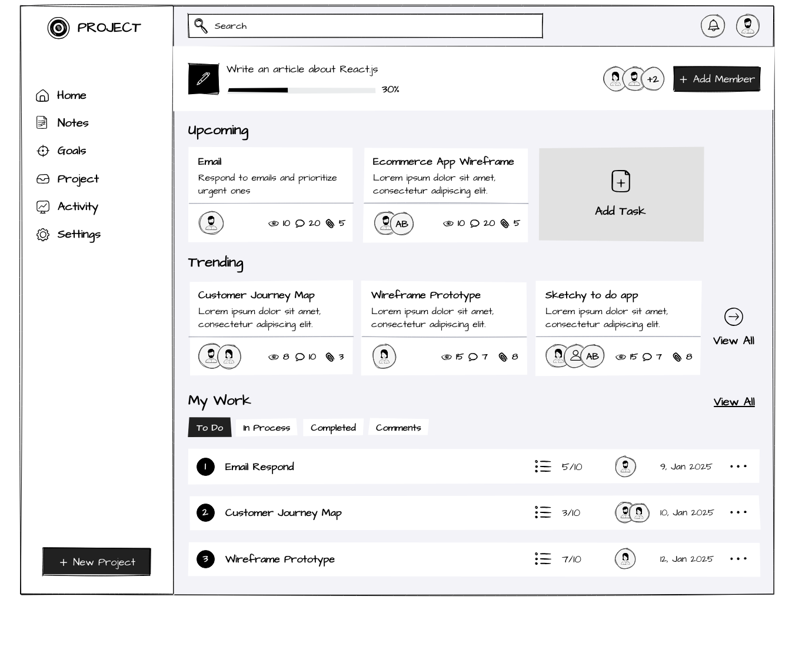Click the attachment paperclip on Sketchy to do app card
The height and width of the screenshot is (653, 812).
(x=677, y=357)
